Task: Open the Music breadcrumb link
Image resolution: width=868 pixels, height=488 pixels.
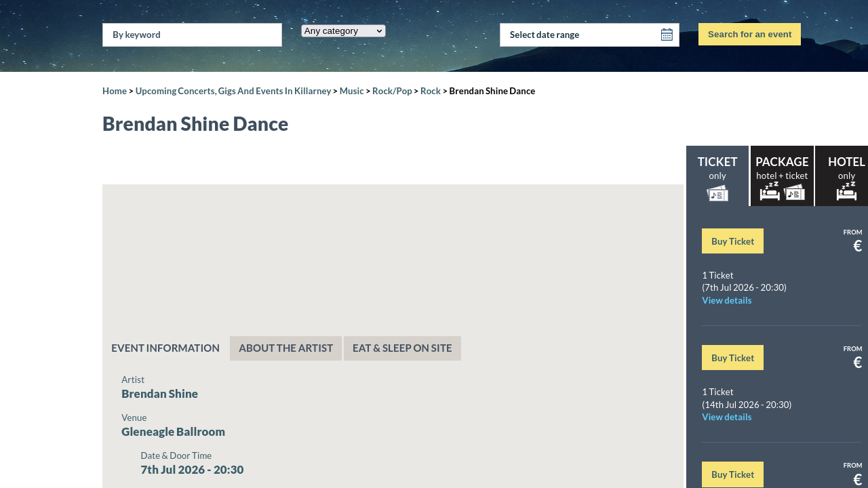Action: (x=351, y=91)
